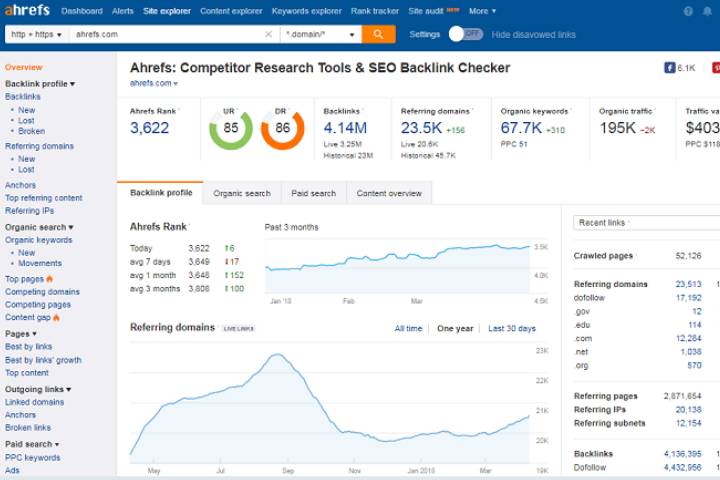Open Rank tracker in the top navigation
Image resolution: width=720 pixels, height=480 pixels.
[375, 11]
